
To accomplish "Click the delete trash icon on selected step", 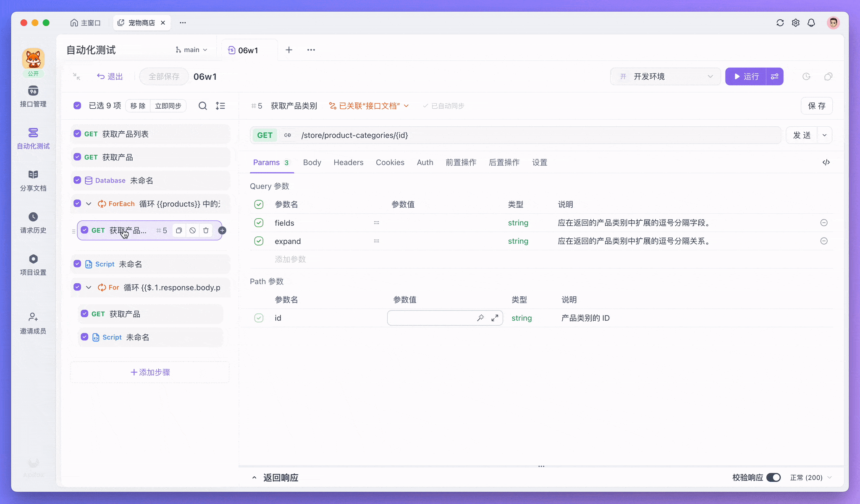I will [206, 230].
